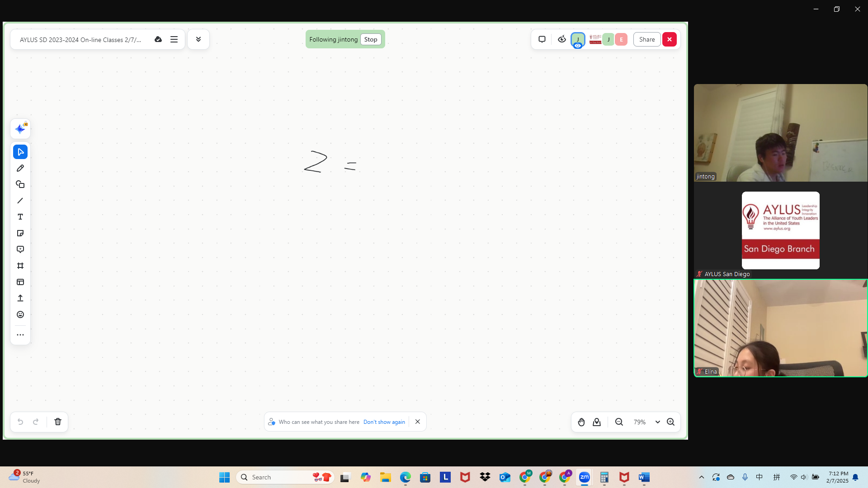Toggle the minimap icon
The height and width of the screenshot is (488, 868).
point(597,422)
